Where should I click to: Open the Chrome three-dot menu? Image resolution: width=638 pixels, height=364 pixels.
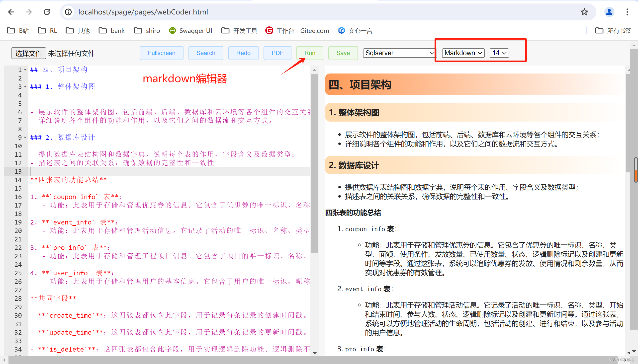click(627, 12)
